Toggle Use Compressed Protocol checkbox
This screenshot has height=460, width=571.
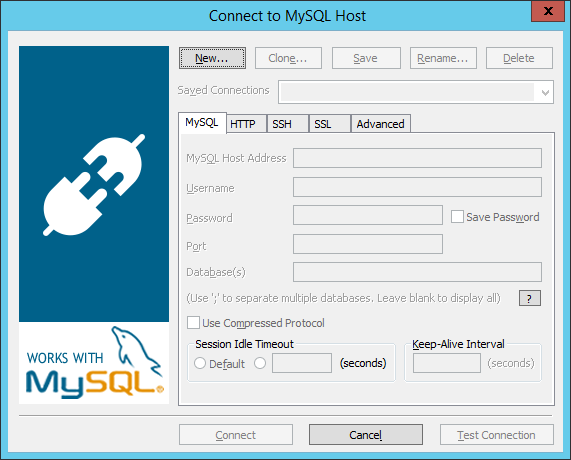pyautogui.click(x=193, y=322)
